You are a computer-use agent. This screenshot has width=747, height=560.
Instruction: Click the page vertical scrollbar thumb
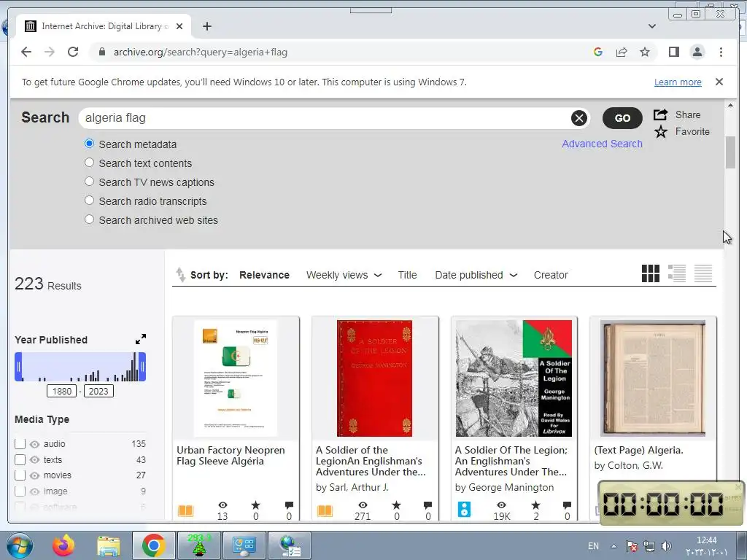[730, 152]
